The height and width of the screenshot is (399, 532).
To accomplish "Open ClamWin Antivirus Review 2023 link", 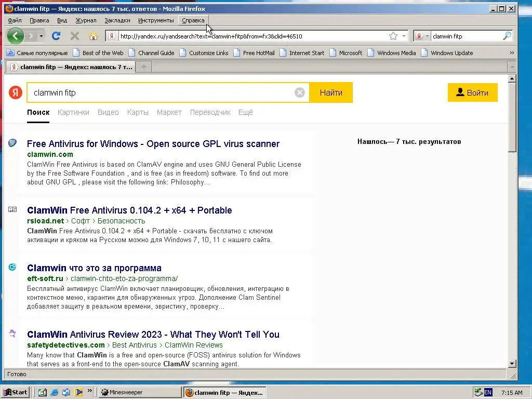I will tap(153, 335).
